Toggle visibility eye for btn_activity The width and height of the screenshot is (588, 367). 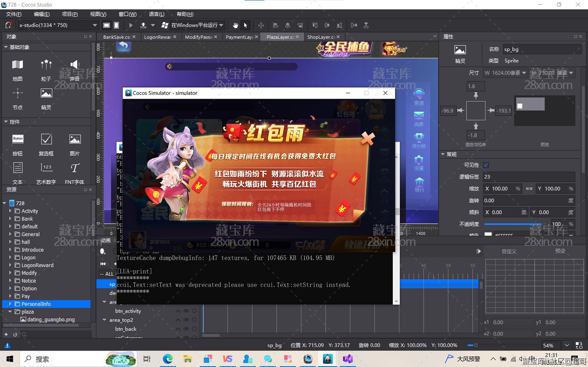pyautogui.click(x=186, y=311)
